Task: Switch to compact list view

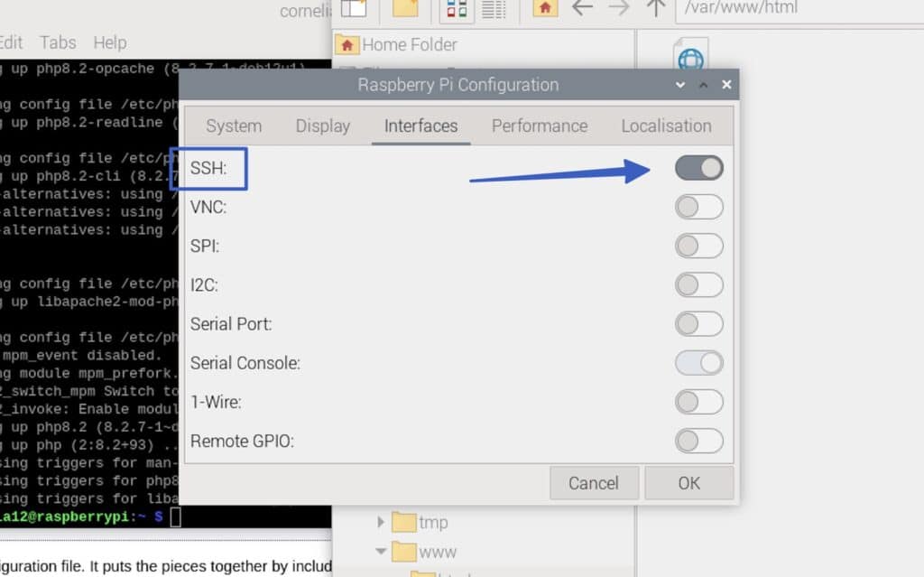Action: tap(494, 11)
